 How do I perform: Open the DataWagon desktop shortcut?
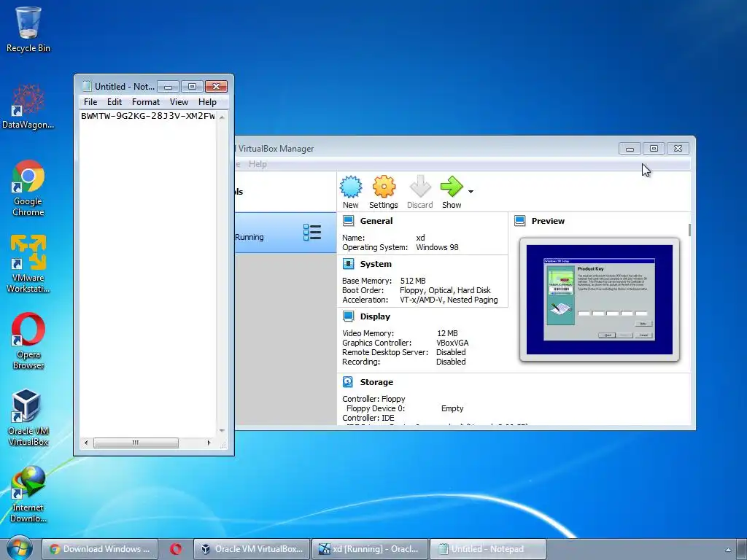pos(28,107)
